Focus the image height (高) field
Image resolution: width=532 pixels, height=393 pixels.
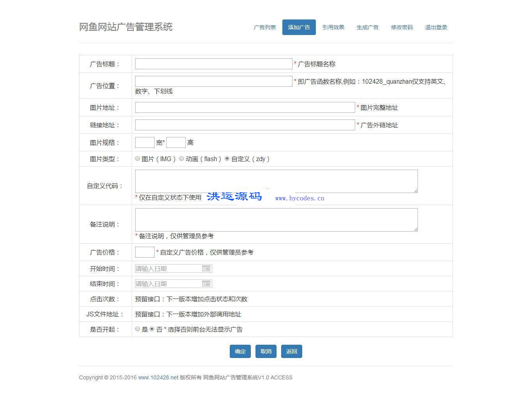tap(176, 142)
